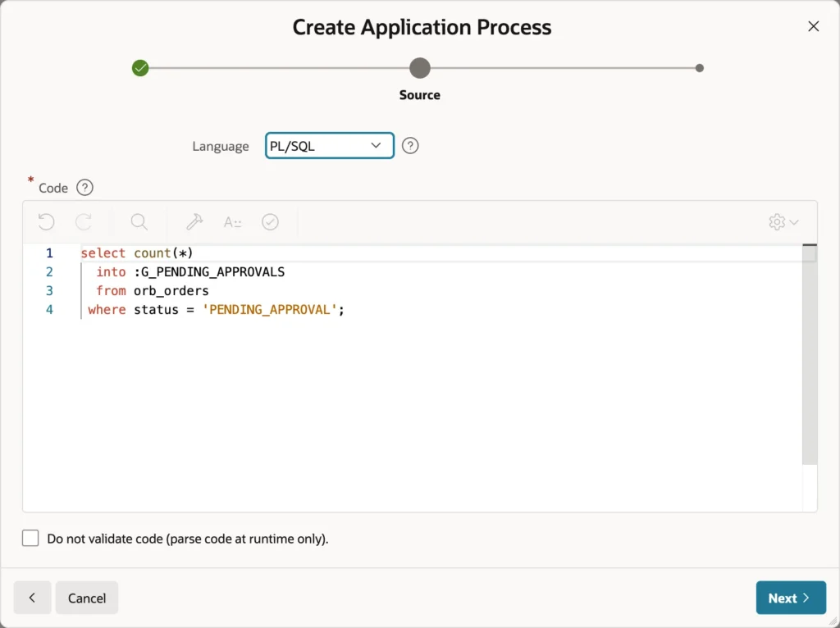Click the dialog resize handle corner grip
This screenshot has width=840, height=628.
click(x=832, y=621)
